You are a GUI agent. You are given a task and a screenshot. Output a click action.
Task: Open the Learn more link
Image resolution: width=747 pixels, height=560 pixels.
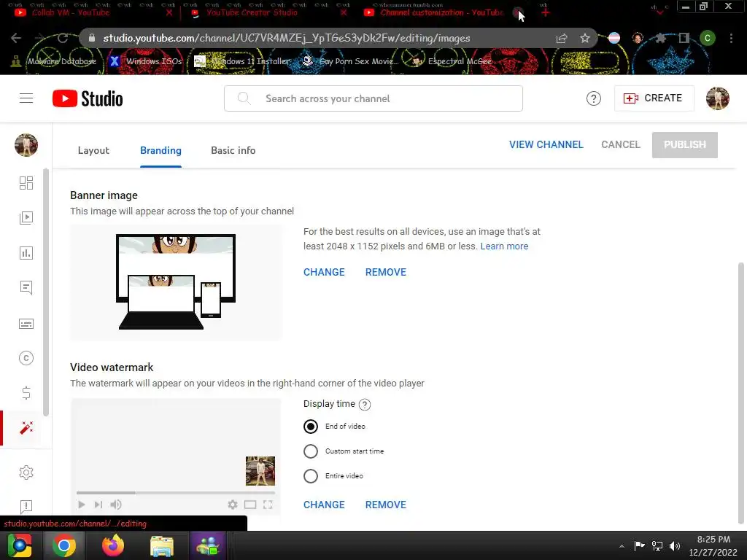click(x=504, y=246)
